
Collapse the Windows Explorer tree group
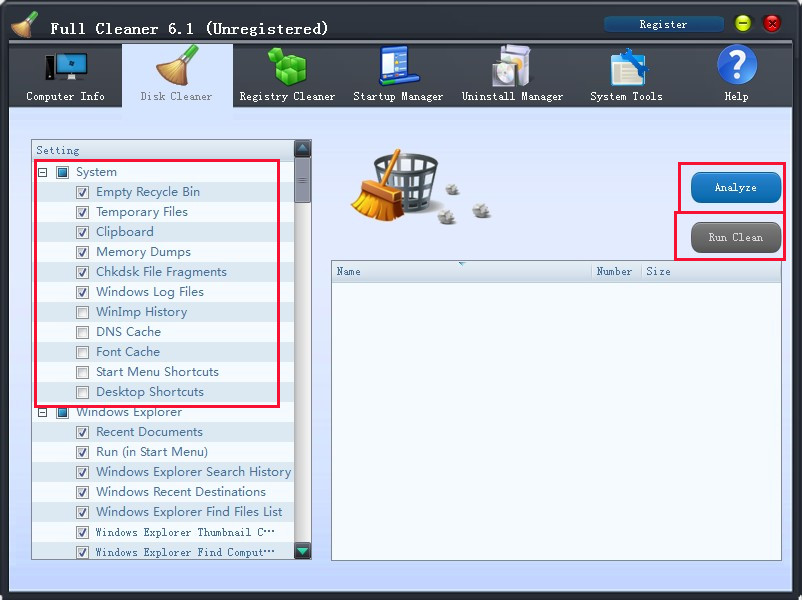click(x=43, y=412)
